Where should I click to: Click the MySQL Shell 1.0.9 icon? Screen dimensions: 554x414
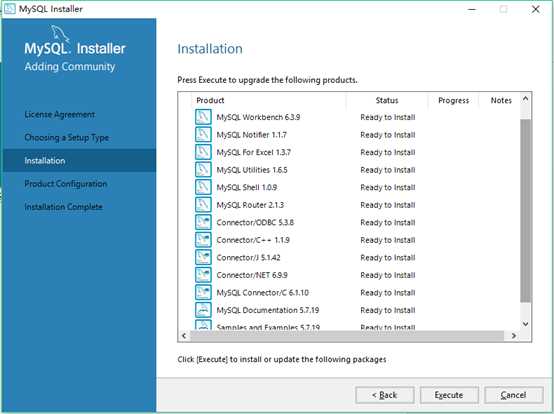pos(203,187)
